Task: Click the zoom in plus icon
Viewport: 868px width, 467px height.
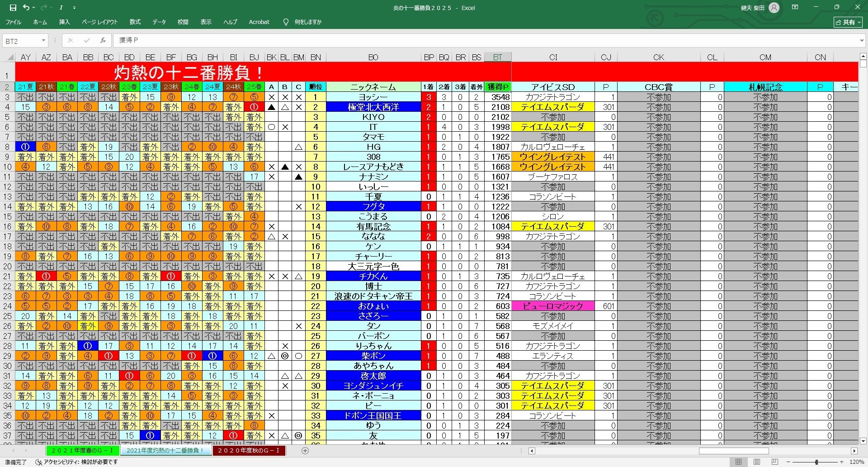Action: [x=842, y=462]
